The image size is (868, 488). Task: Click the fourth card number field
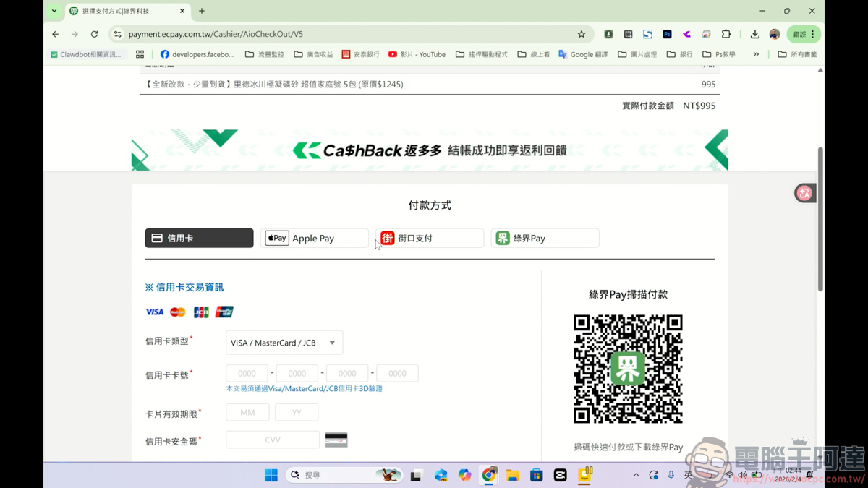(x=397, y=373)
